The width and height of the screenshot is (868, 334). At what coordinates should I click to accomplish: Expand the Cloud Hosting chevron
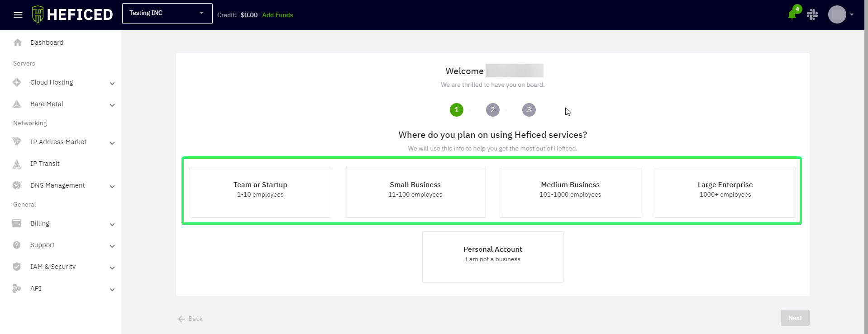(112, 84)
